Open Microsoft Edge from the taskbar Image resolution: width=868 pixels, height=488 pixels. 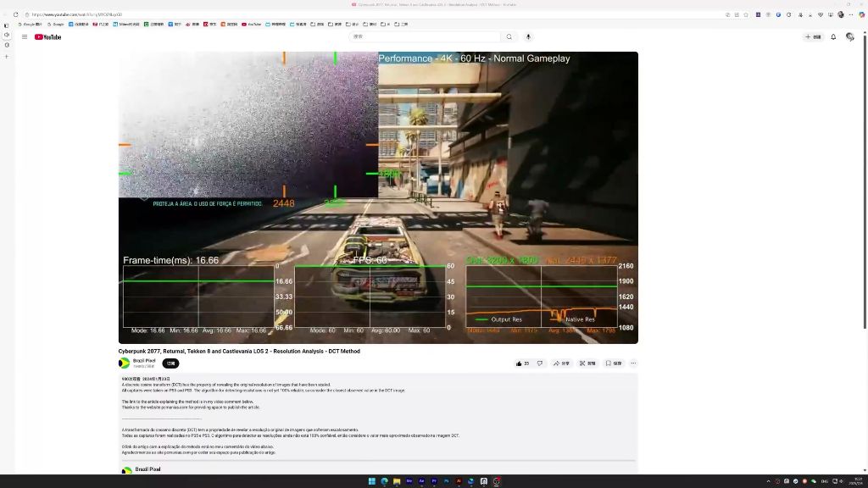pyautogui.click(x=384, y=481)
